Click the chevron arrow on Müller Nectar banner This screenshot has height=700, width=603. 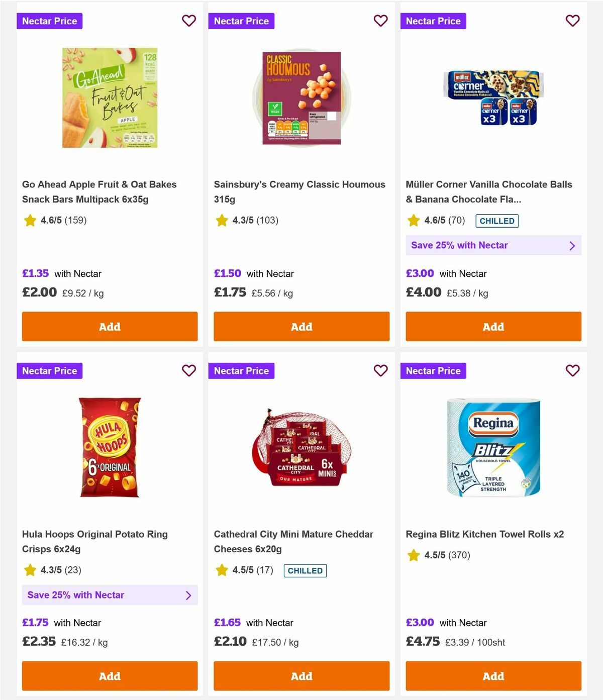coord(572,245)
